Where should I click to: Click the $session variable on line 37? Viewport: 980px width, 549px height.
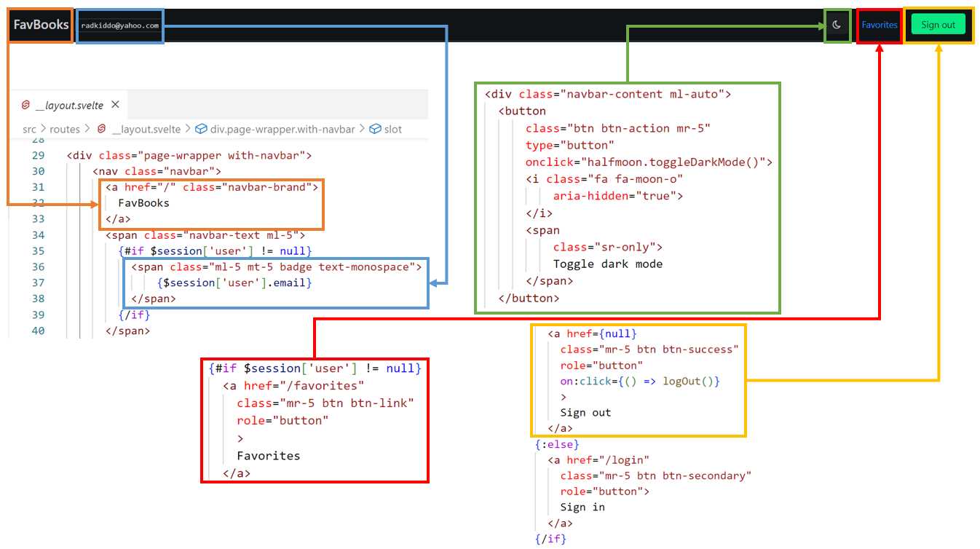point(189,283)
